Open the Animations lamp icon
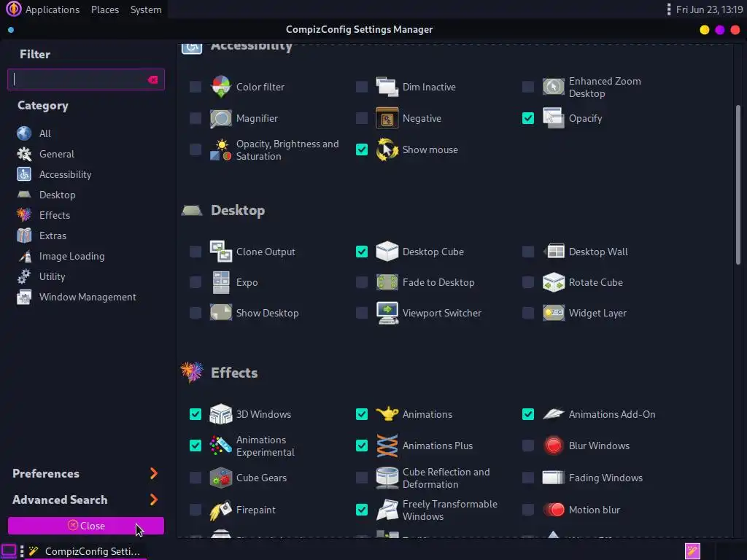The image size is (747, 560). (387, 414)
